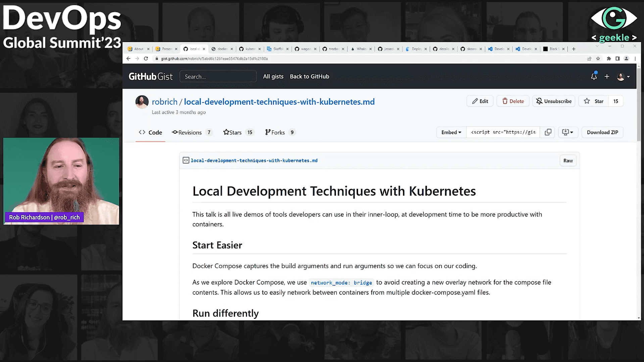Bookmark this page with the star icon

[598, 58]
